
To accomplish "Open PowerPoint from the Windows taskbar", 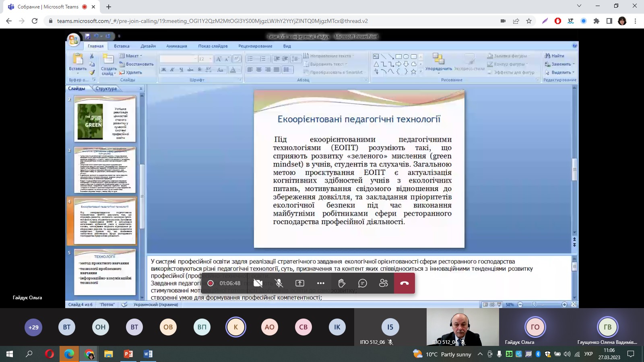I will 128,354.
